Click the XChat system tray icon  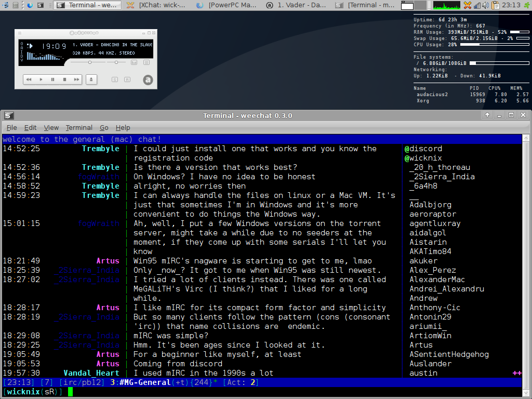468,5
